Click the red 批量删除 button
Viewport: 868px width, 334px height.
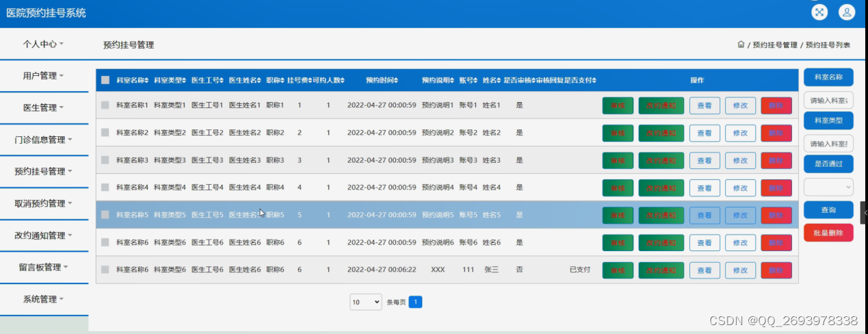pos(828,233)
